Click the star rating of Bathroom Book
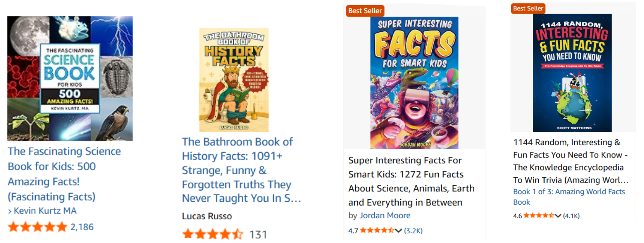The image size is (644, 243). pyautogui.click(x=213, y=234)
